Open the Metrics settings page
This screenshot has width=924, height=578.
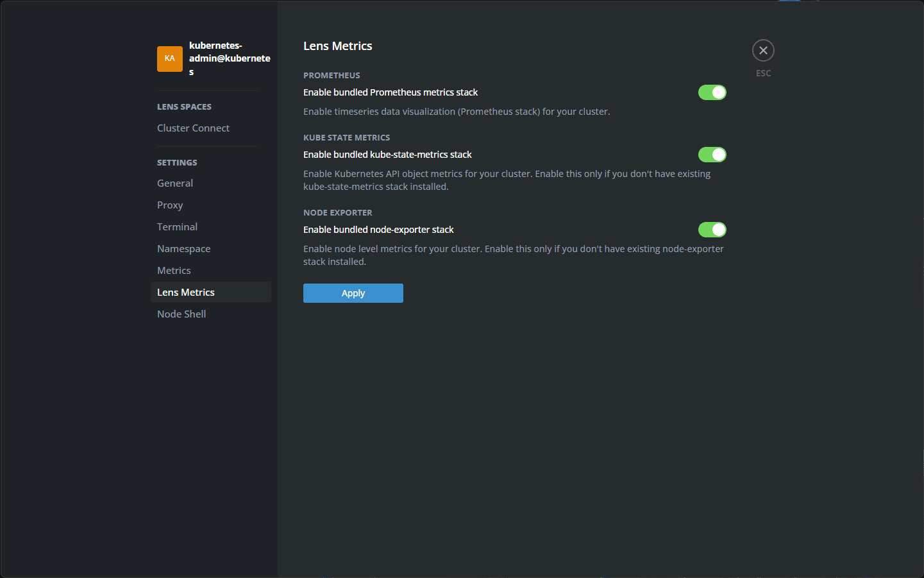[174, 270]
